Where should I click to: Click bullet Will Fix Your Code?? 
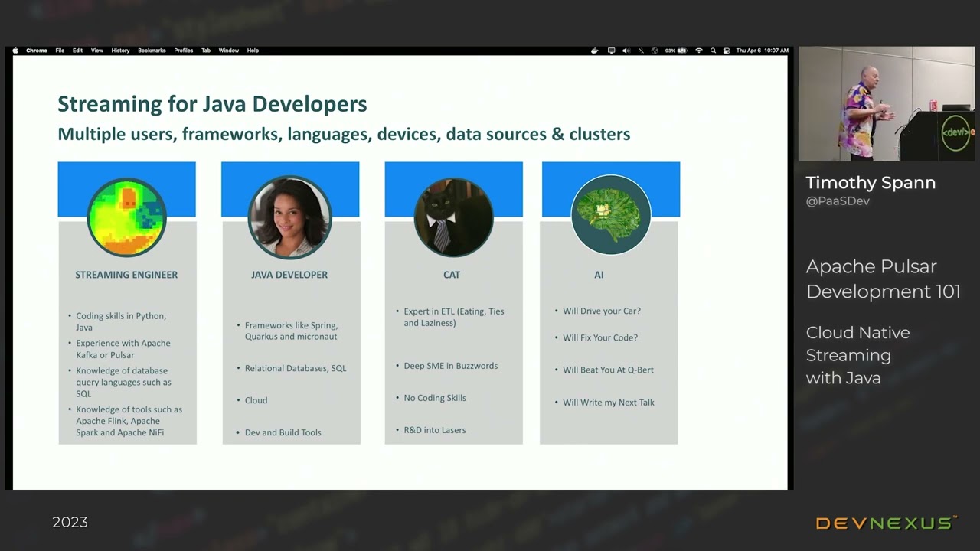(x=600, y=337)
